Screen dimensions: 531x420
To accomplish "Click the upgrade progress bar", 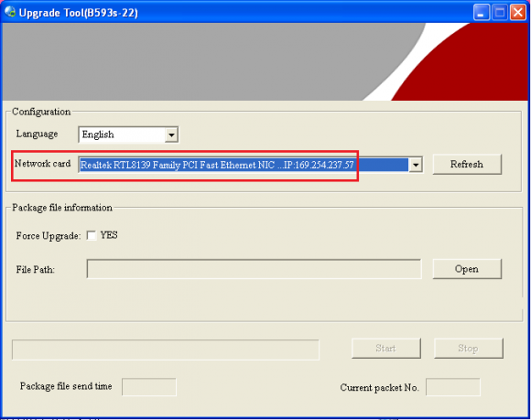I will click(x=166, y=350).
